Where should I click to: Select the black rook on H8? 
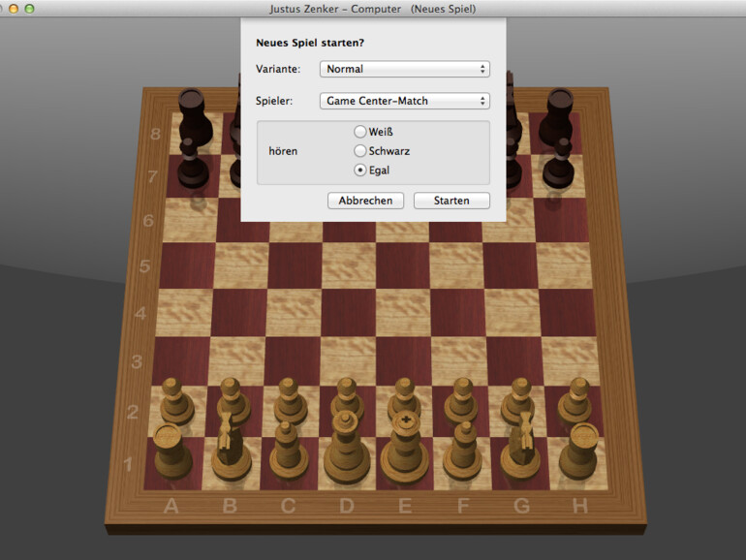click(556, 117)
